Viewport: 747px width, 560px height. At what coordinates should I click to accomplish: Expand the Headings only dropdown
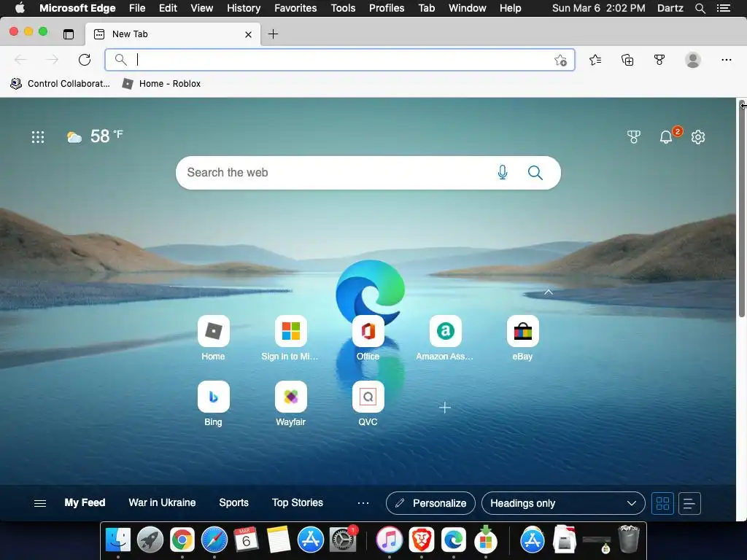(563, 503)
